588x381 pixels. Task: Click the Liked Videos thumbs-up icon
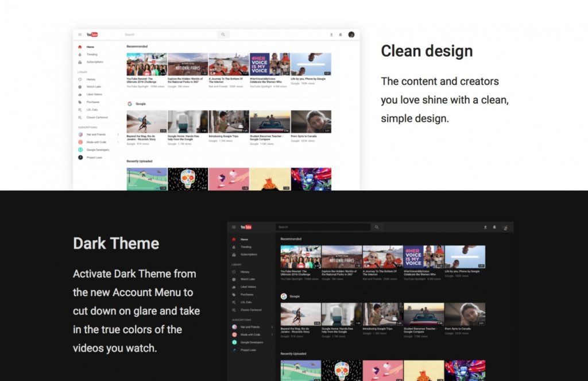80,94
